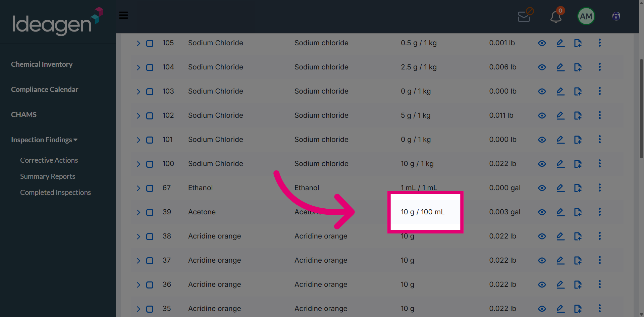Select checkbox for row 105
The width and height of the screenshot is (644, 317).
pos(150,43)
